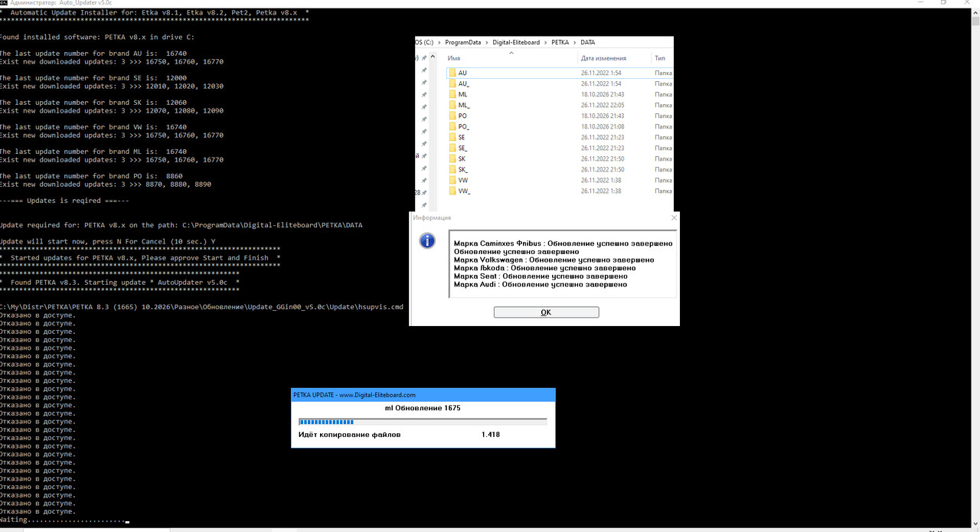Select the SK folder icon
Viewport: 980px width, 532px height.
(x=452, y=158)
